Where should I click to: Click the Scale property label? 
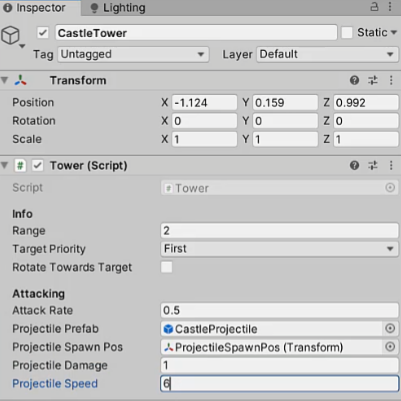(x=27, y=139)
